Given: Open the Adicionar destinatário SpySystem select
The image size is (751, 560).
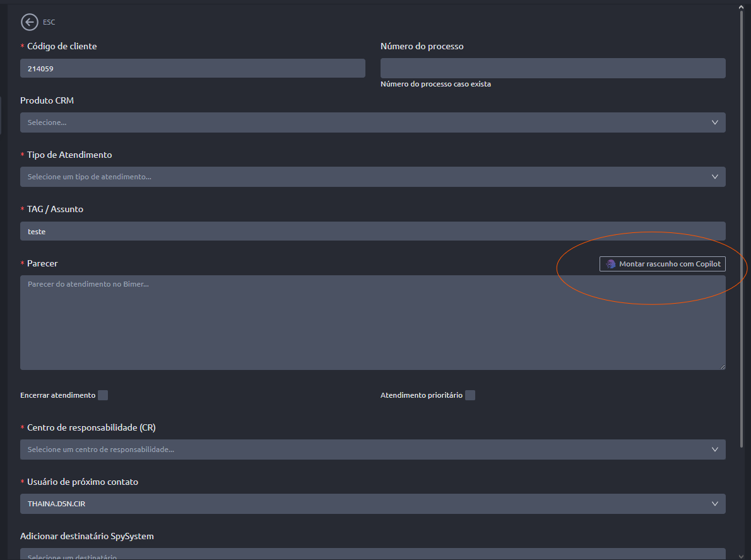Looking at the screenshot, I should [x=372, y=554].
